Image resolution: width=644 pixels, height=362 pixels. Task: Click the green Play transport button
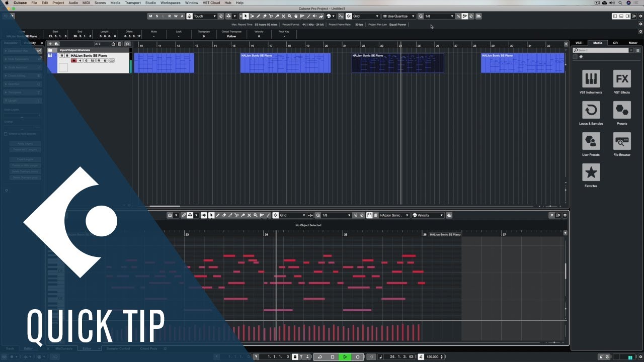[x=345, y=356]
